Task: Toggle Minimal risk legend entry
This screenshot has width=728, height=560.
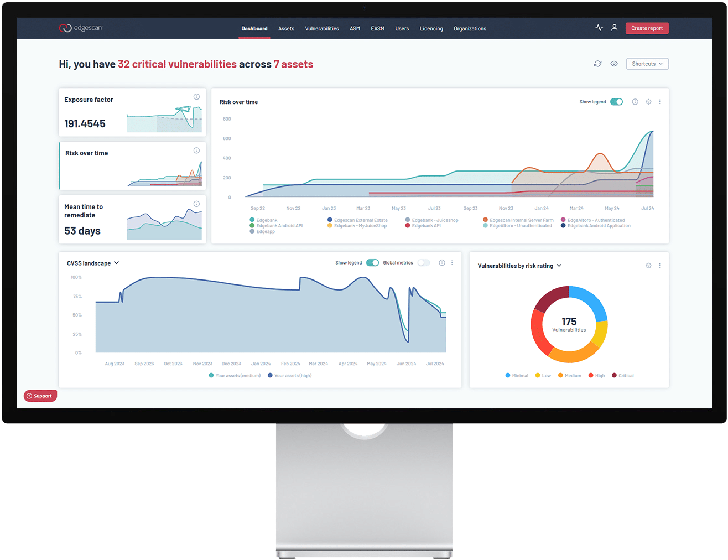Action: [517, 376]
